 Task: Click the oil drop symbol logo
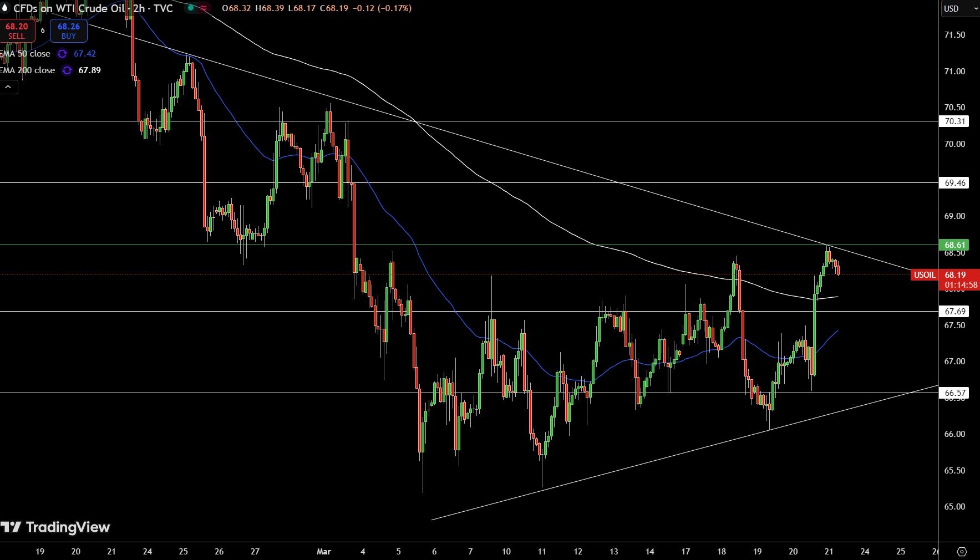click(5, 8)
